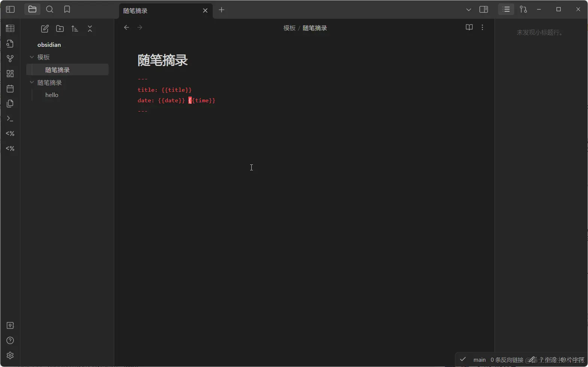
Task: Click the main branch in status bar
Action: pyautogui.click(x=479, y=360)
